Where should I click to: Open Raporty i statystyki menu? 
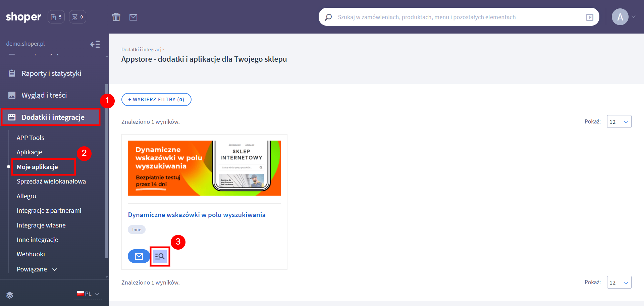(x=51, y=73)
